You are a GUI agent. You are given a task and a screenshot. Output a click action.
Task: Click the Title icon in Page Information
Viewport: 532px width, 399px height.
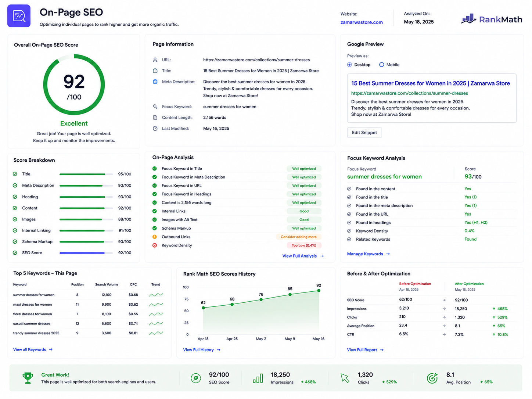(x=155, y=71)
